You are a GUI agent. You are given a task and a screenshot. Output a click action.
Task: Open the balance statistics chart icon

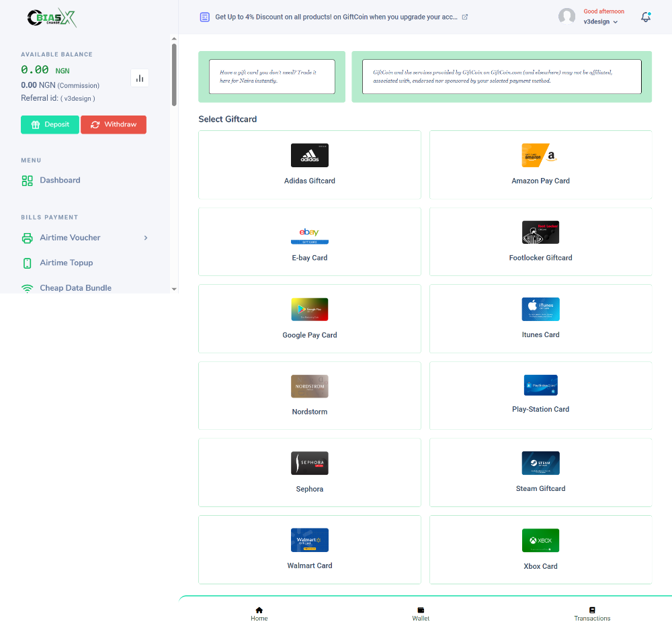[x=139, y=78]
